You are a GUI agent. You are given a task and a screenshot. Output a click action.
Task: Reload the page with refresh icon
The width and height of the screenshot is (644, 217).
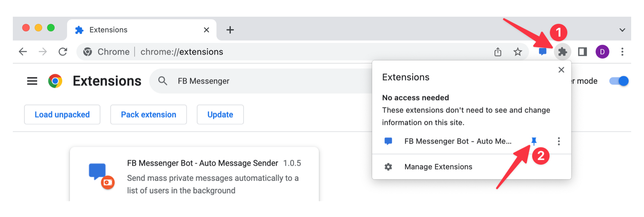(63, 52)
